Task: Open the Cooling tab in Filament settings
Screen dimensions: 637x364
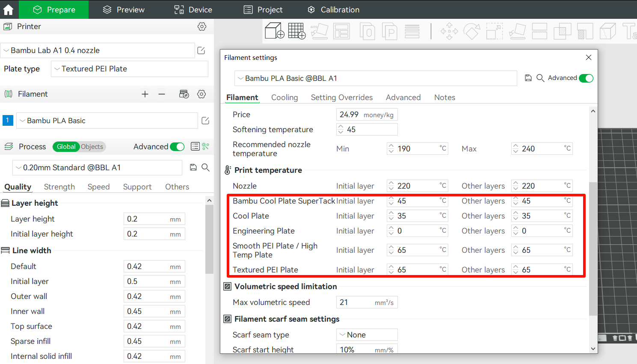Action: 284,98
